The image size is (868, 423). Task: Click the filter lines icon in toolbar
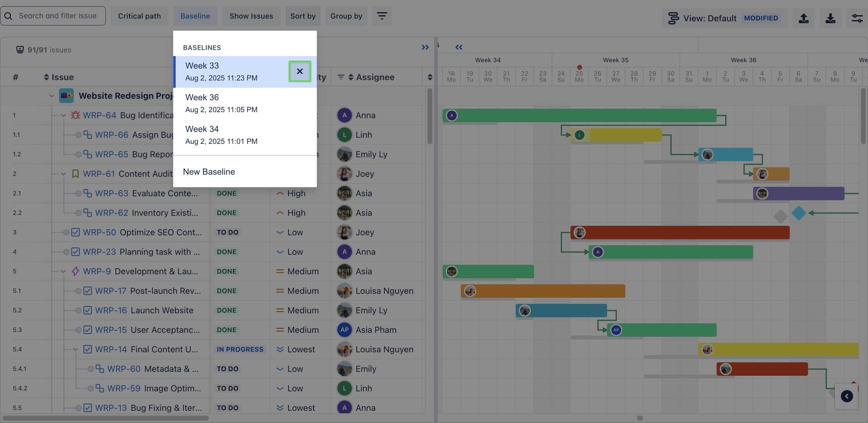coord(381,16)
